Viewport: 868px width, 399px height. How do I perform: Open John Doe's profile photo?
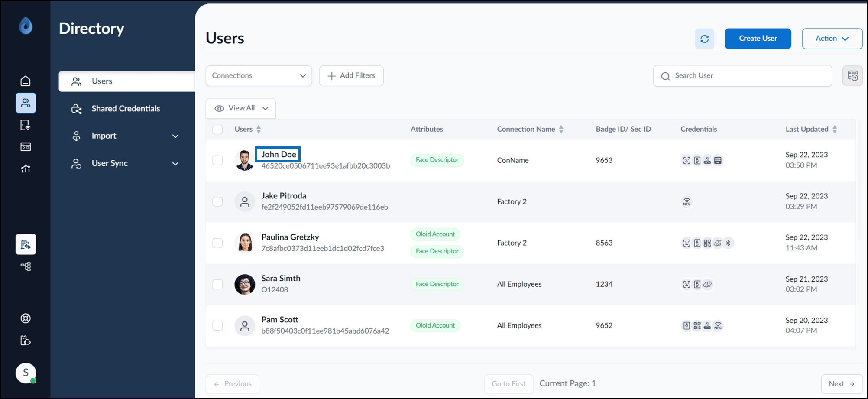pyautogui.click(x=245, y=160)
